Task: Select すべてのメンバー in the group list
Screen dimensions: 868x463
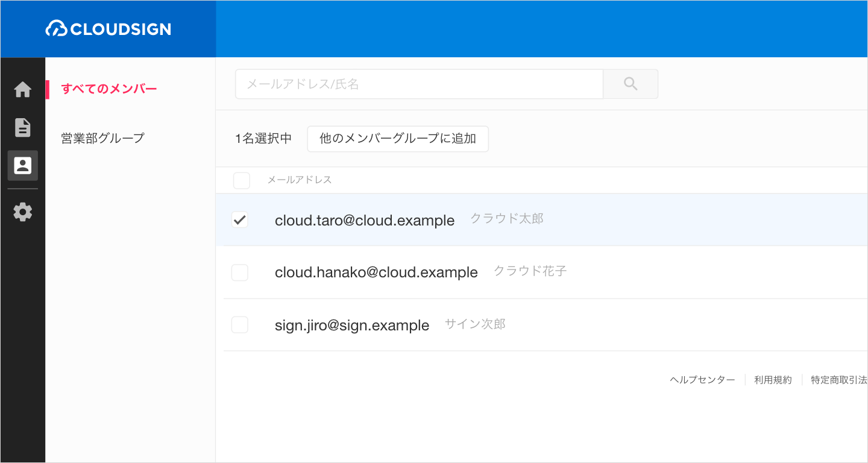Action: pyautogui.click(x=109, y=89)
